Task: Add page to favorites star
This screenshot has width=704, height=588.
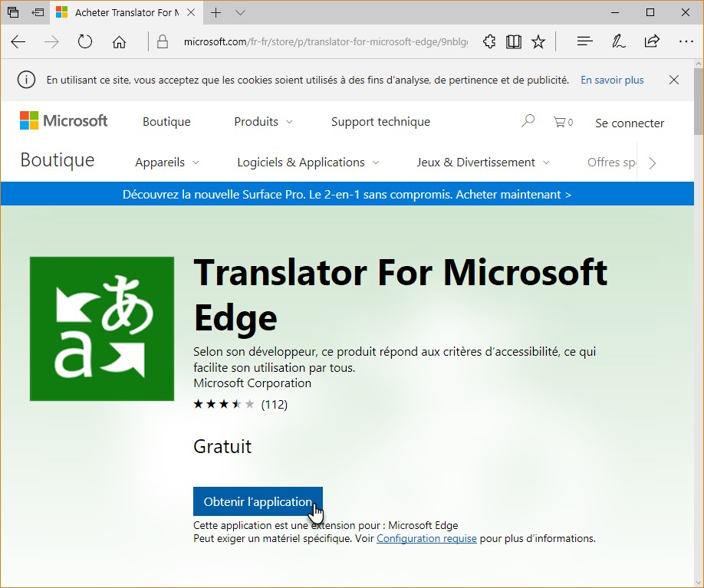Action: coord(538,42)
